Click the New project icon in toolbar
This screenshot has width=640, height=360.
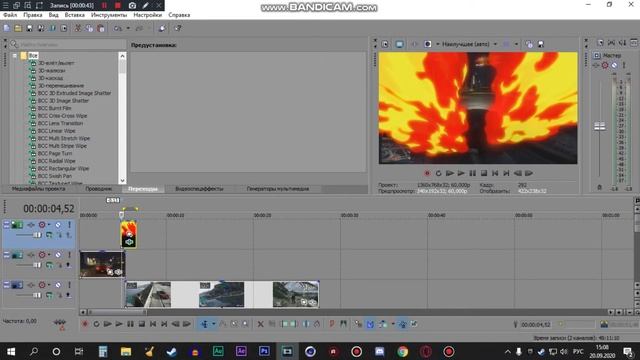7,28
